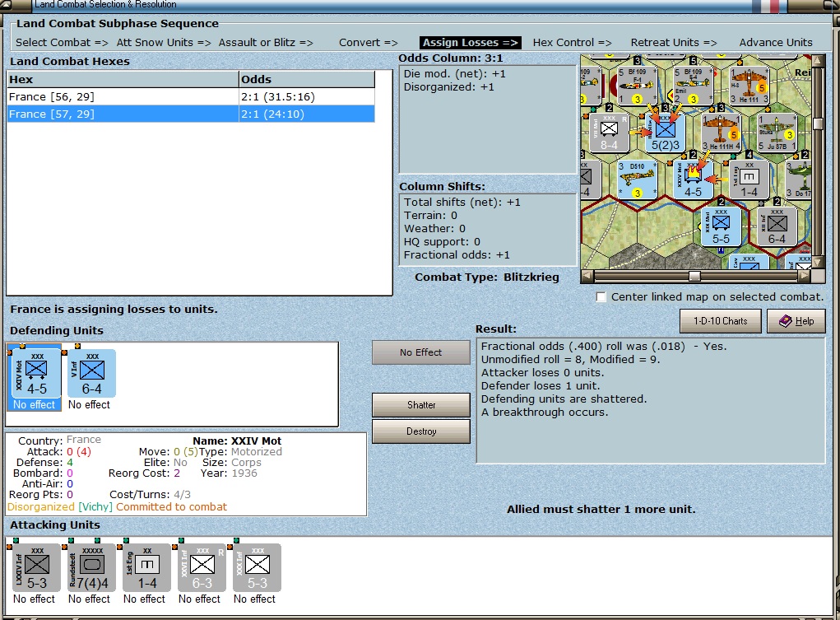
Task: Click the Fractional odds result line
Action: pos(604,347)
